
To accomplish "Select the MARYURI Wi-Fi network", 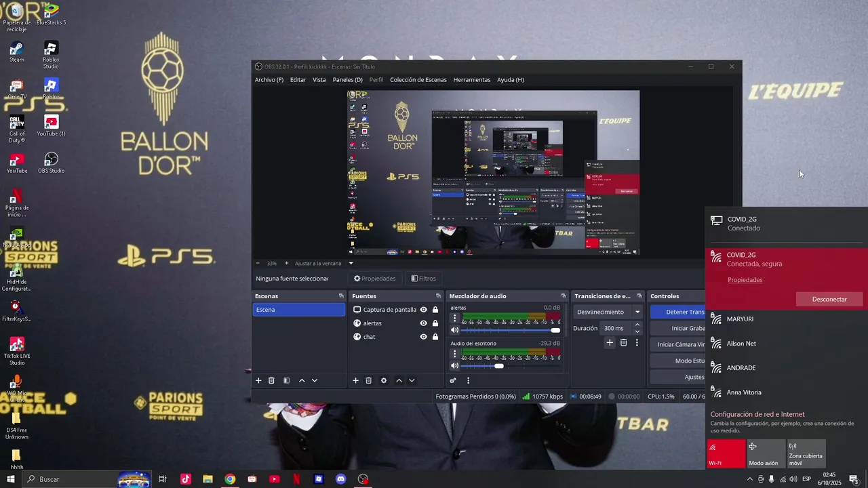I will [x=787, y=319].
